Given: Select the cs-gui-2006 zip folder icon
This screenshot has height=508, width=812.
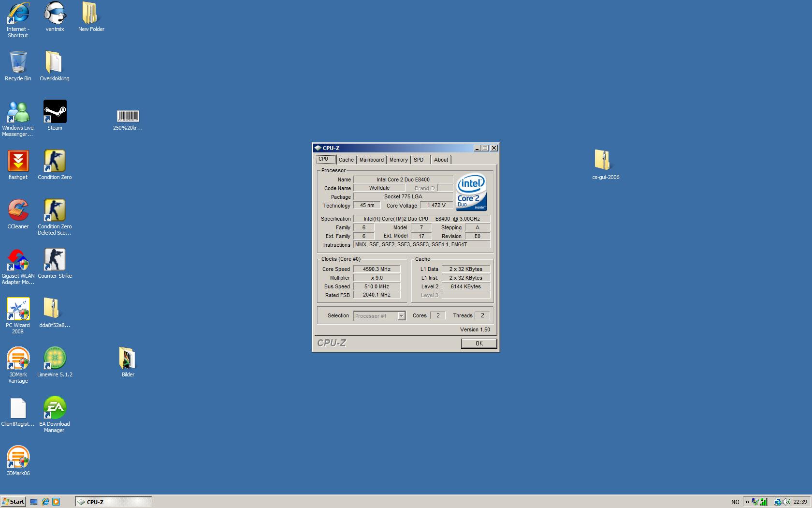Looking at the screenshot, I should click(606, 164).
